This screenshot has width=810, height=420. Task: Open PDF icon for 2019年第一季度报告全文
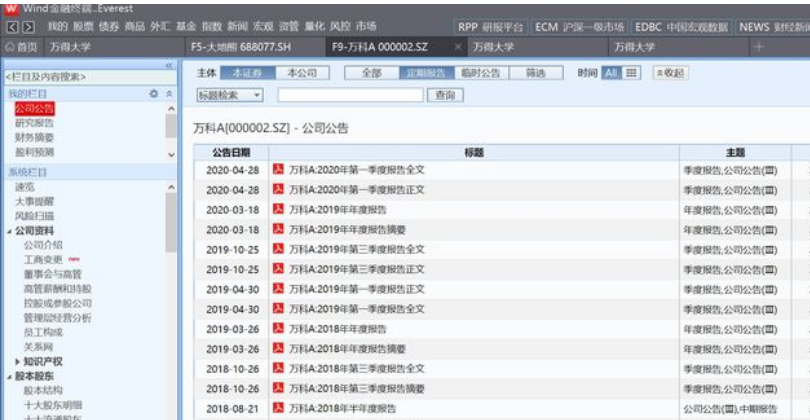278,308
